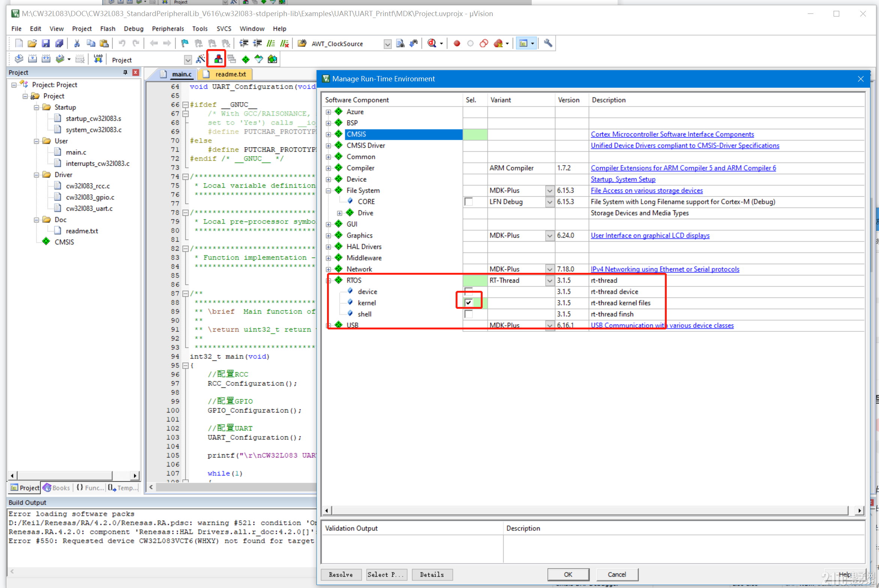Check the File System CORE checkbox
Viewport: 879px width, 588px height.
click(469, 202)
